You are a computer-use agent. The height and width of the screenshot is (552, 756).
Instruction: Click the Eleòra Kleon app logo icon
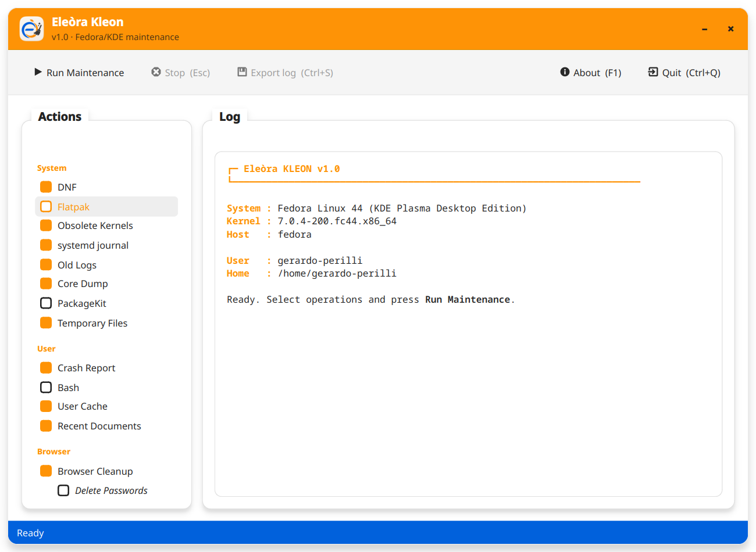click(x=31, y=28)
